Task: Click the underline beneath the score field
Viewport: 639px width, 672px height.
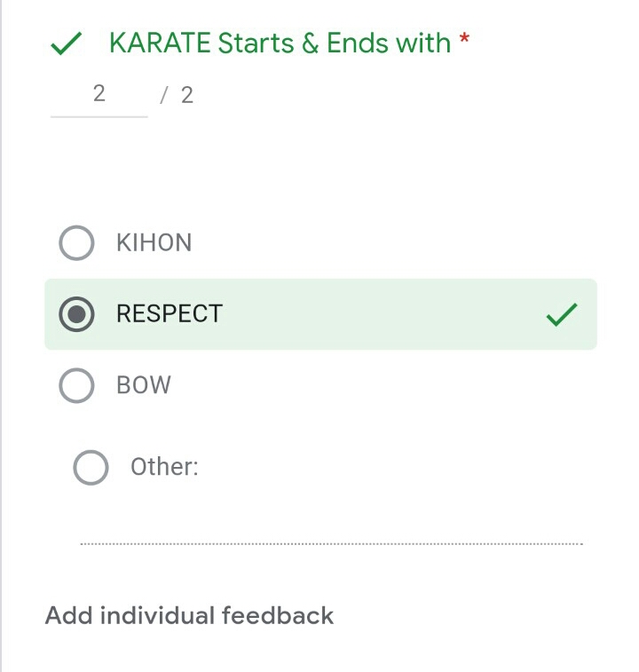Action: click(99, 115)
